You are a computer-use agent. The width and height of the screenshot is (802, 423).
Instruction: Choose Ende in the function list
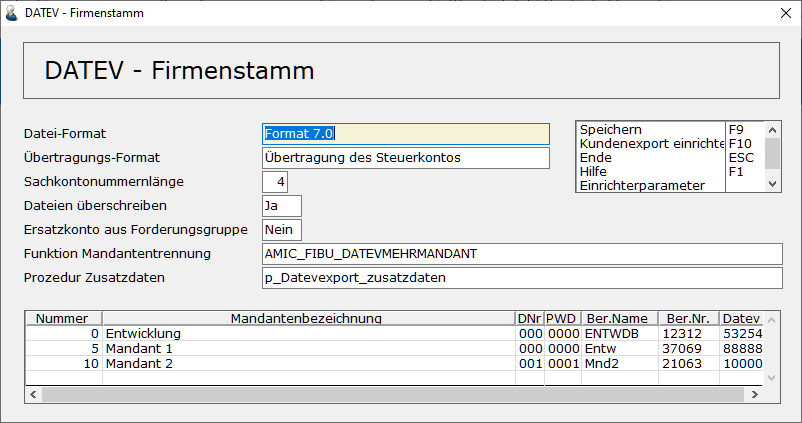click(x=651, y=158)
